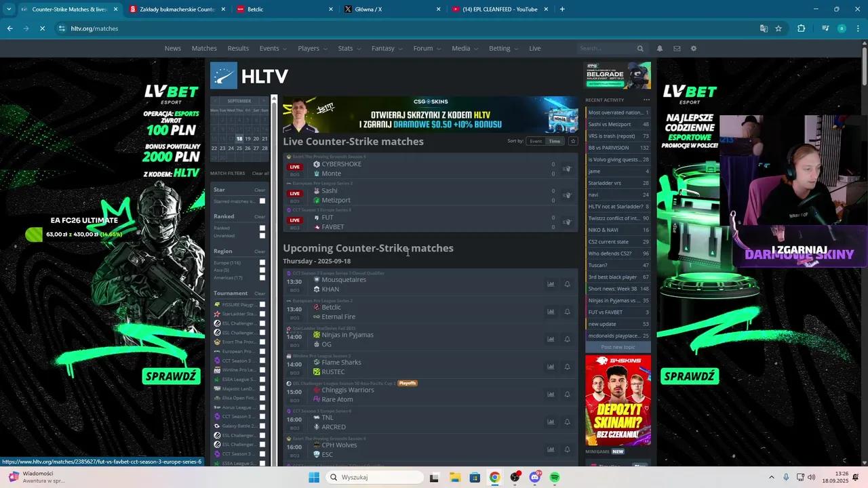The width and height of the screenshot is (868, 488).
Task: Open 'B8 vs PARIVISION' forum thread
Action: tap(609, 148)
